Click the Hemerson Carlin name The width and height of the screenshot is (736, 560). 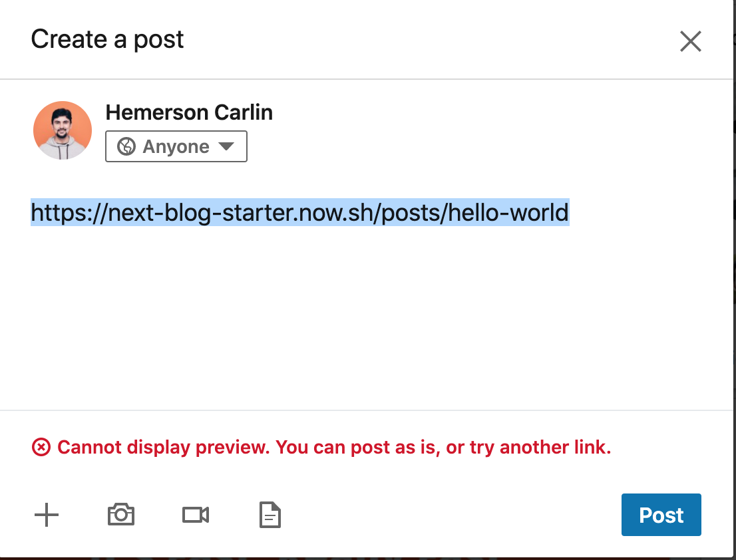click(x=189, y=112)
